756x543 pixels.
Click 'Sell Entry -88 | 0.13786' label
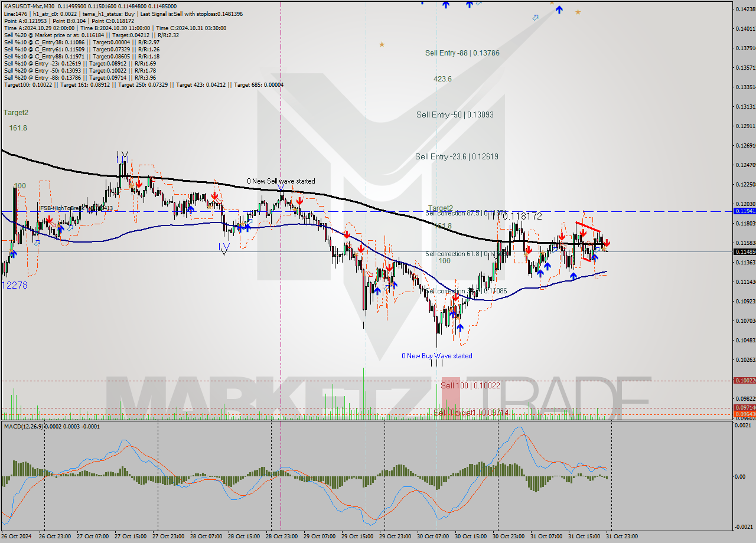[462, 53]
